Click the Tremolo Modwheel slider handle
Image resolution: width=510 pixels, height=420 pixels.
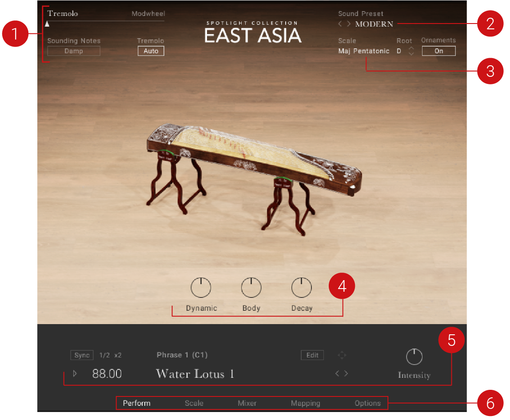[47, 24]
